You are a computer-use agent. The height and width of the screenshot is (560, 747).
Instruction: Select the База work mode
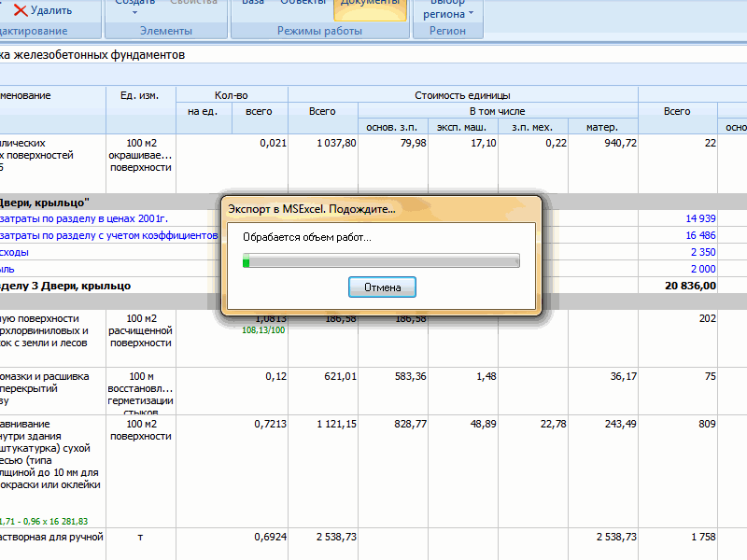[x=252, y=5]
